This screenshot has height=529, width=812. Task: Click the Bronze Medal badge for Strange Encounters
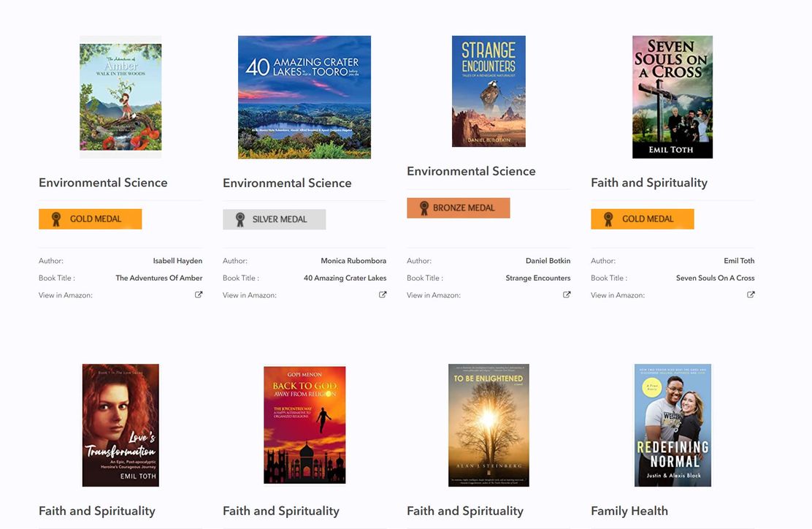click(x=459, y=208)
